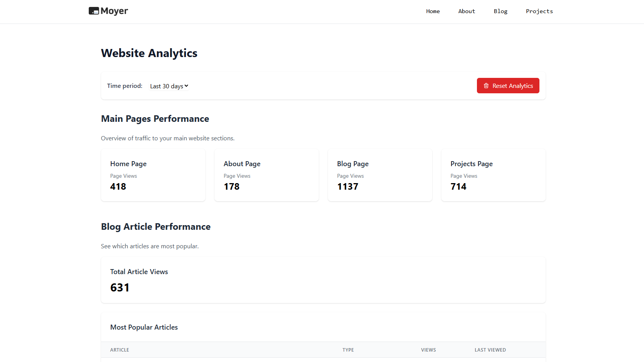Select the About Page views card
Image resolution: width=644 pixels, height=362 pixels.
tap(267, 175)
